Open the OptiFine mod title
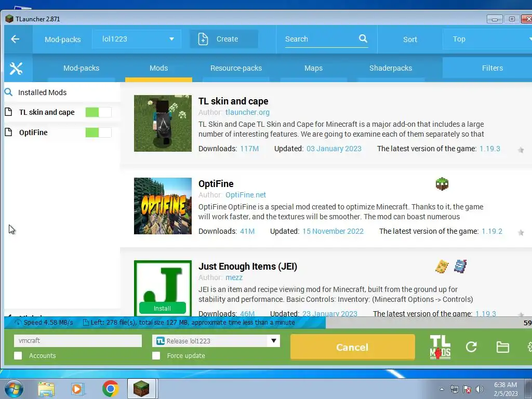Screen dimensions: 532x399 (216, 184)
